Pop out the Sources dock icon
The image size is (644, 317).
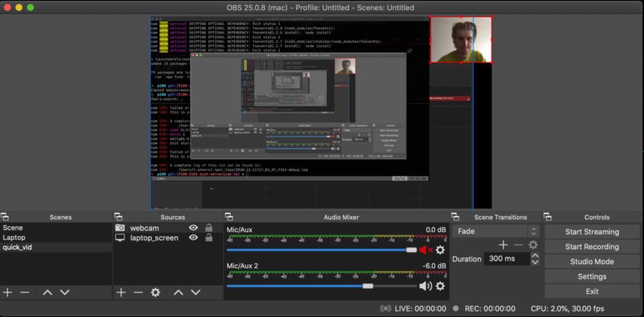coord(117,217)
